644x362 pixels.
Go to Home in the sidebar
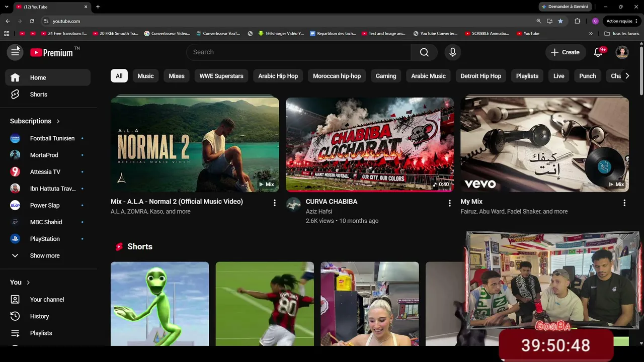click(x=48, y=77)
